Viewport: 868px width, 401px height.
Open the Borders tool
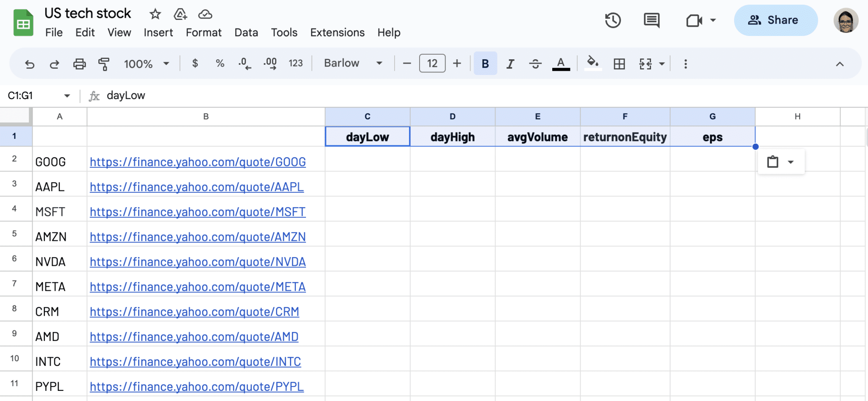click(x=620, y=63)
